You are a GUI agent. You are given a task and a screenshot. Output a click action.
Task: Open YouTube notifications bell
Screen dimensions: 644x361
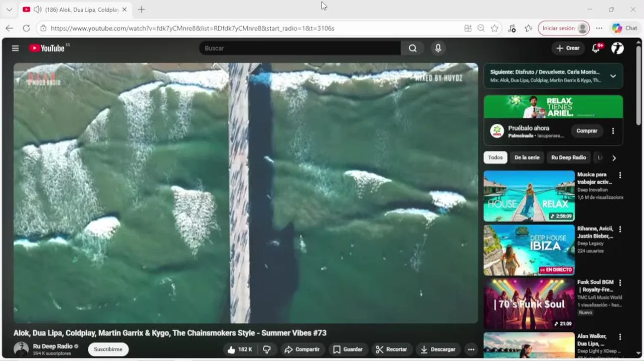point(596,48)
